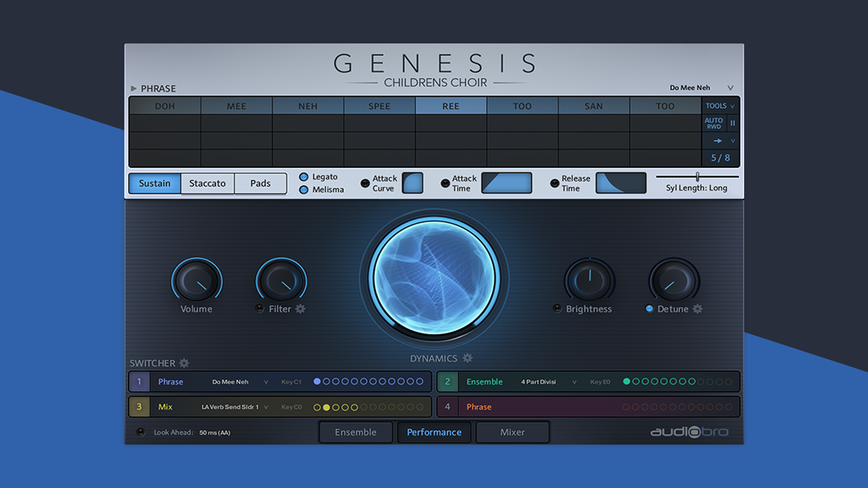
Task: Enable the Filter toggle
Action: click(x=259, y=309)
